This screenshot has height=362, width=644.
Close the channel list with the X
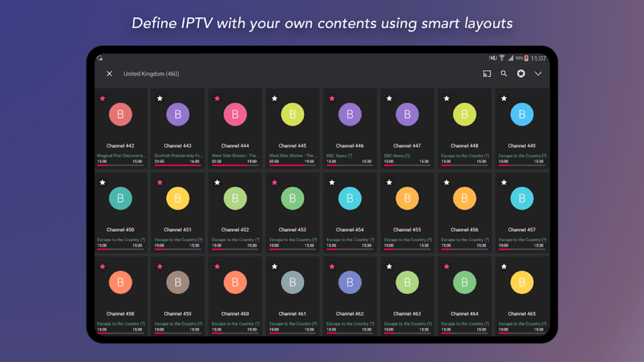click(x=109, y=74)
